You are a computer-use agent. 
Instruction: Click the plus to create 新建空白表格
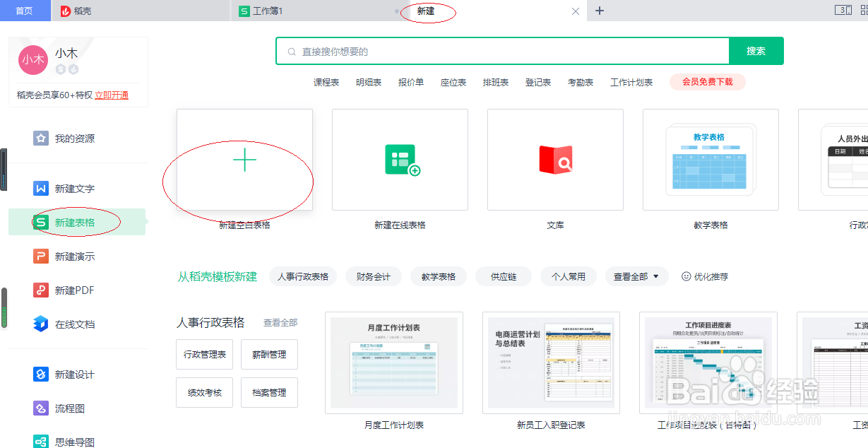pyautogui.click(x=244, y=160)
